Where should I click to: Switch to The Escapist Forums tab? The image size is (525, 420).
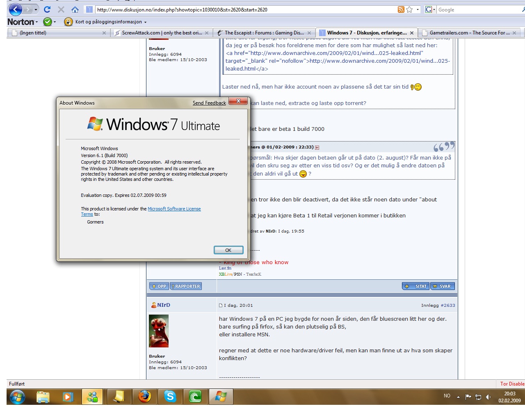[264, 33]
